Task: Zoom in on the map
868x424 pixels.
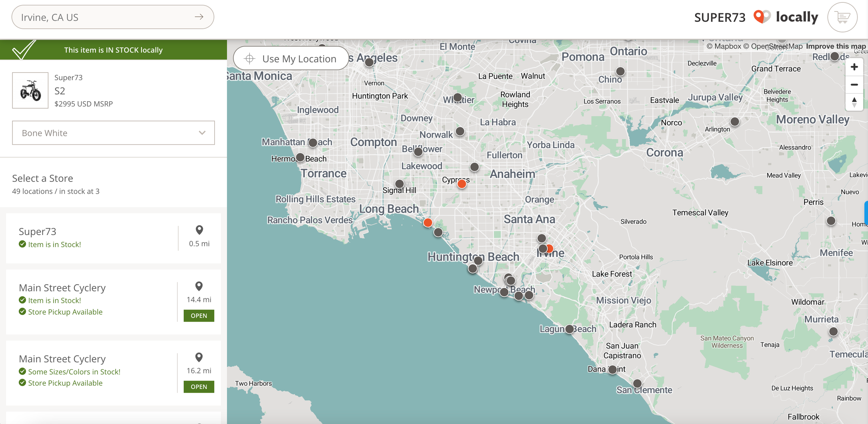Action: (x=854, y=67)
